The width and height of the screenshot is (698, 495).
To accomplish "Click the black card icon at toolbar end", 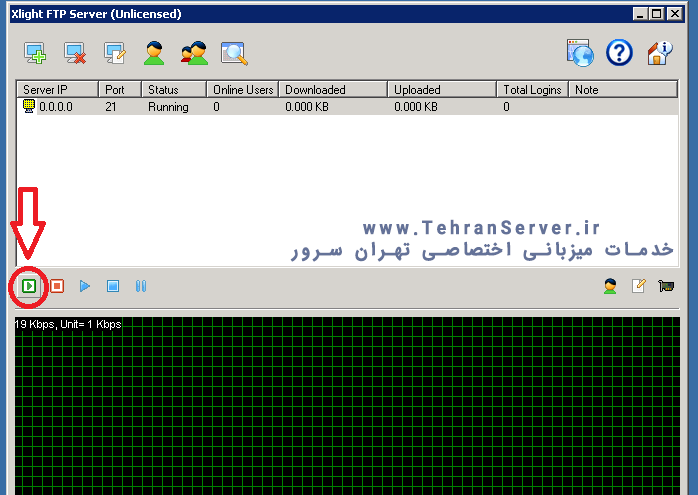I will (x=665, y=286).
